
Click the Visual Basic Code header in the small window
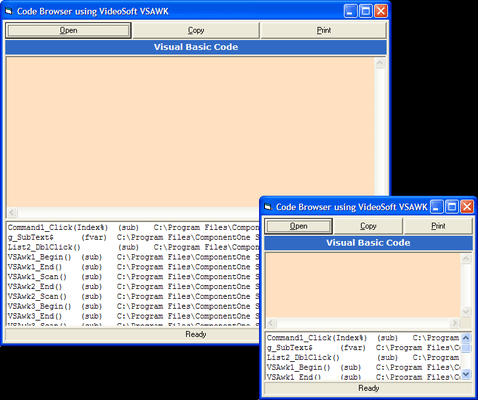pyautogui.click(x=368, y=243)
